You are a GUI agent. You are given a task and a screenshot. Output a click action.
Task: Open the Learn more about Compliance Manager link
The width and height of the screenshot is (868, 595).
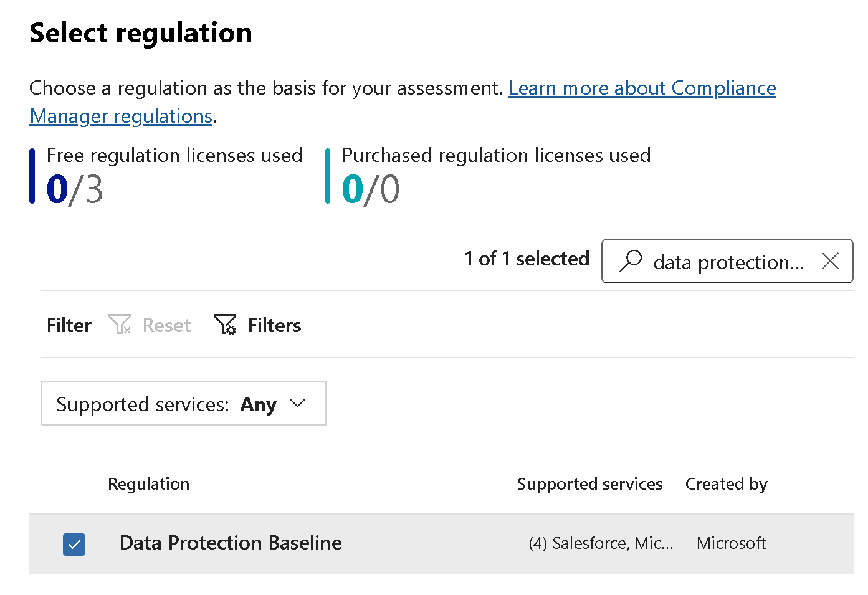[642, 88]
